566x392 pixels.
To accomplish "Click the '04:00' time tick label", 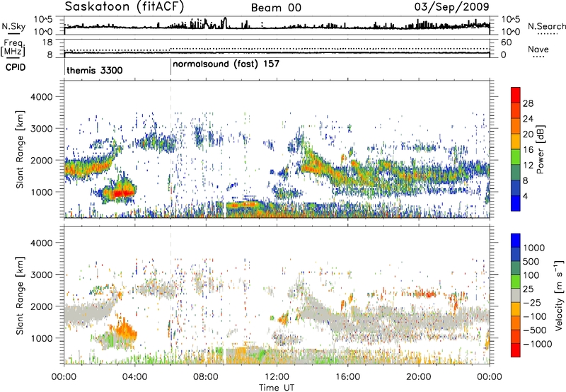I will click(134, 377).
